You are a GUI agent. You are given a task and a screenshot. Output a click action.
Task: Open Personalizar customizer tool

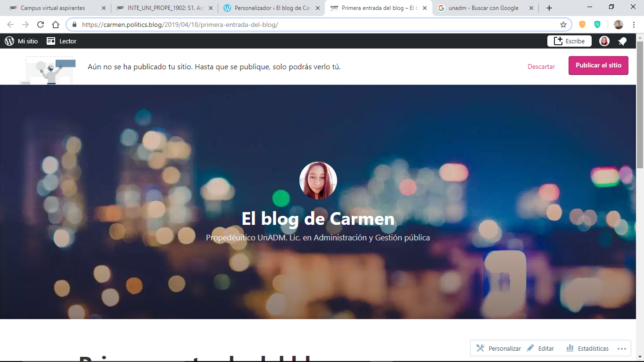click(498, 348)
